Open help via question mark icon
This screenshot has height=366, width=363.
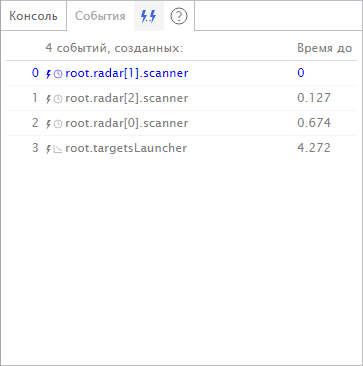click(179, 16)
